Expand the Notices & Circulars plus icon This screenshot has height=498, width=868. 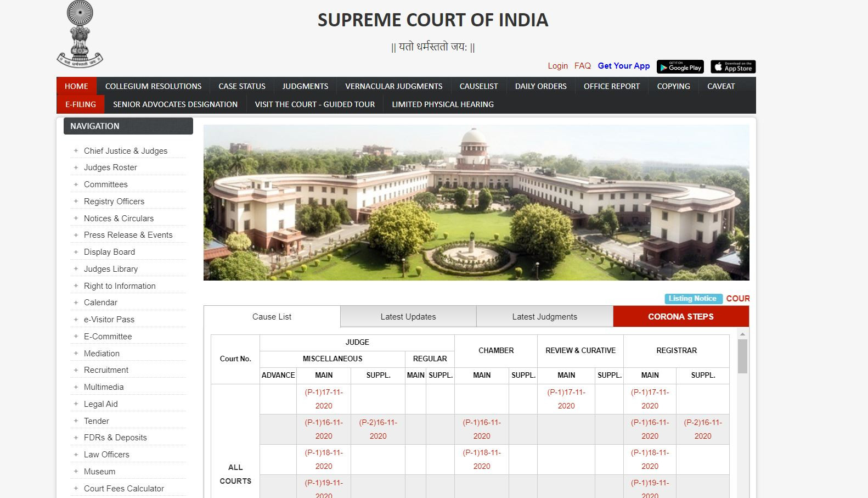tap(76, 218)
